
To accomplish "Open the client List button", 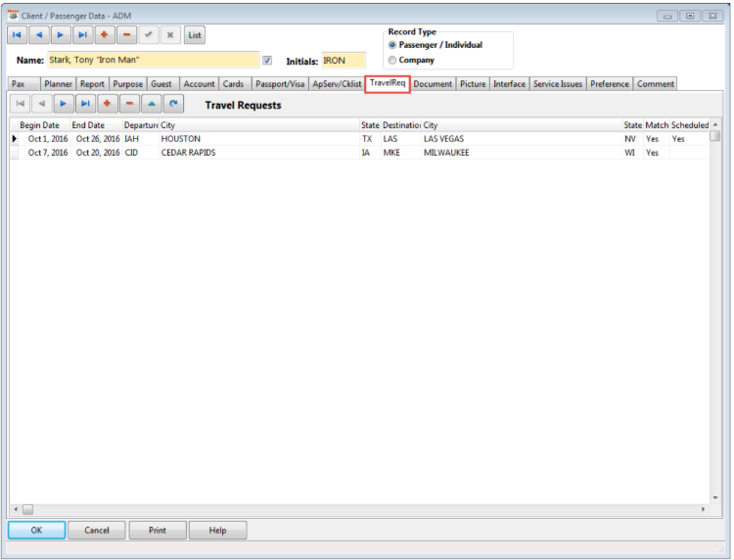I will point(195,35).
